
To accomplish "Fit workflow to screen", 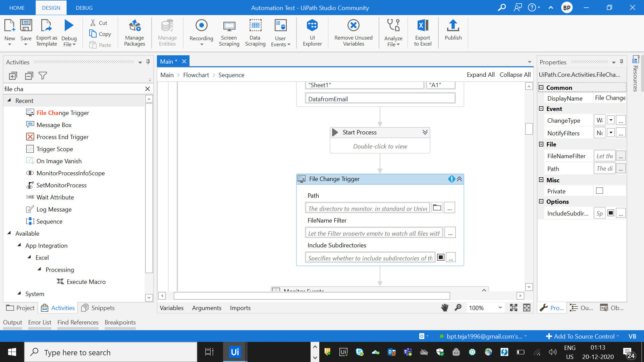I will (514, 308).
